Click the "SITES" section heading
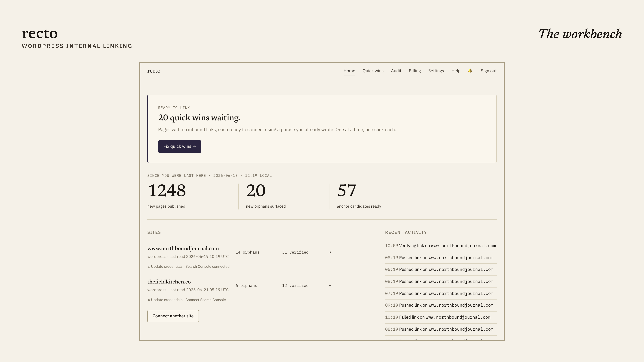644x362 pixels. click(x=154, y=233)
